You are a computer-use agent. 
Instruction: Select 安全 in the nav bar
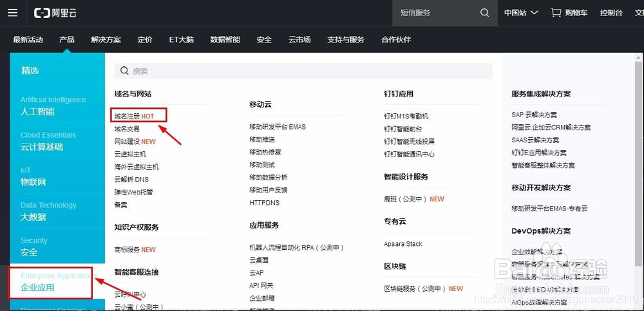coord(264,40)
